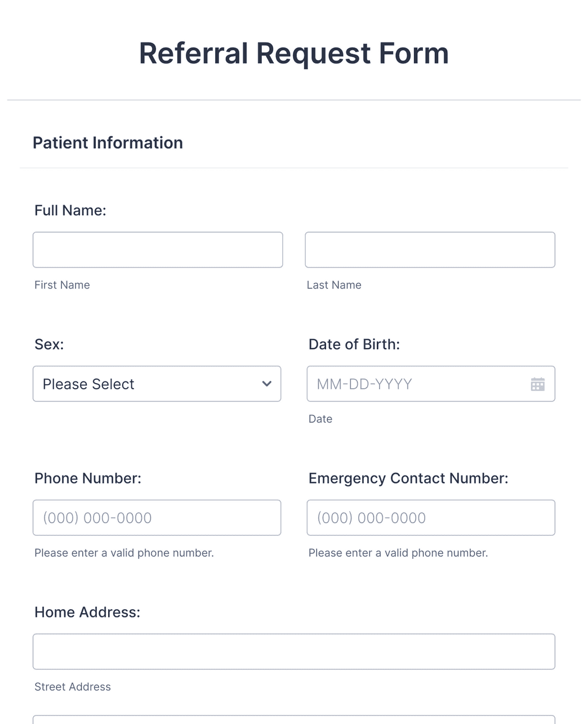This screenshot has width=588, height=724.
Task: Open the Please Select sex dropdown
Action: (157, 384)
